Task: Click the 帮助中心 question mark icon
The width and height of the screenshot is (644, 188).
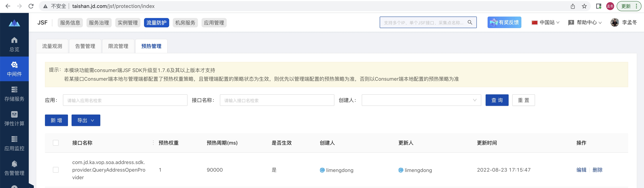Action: 571,23
